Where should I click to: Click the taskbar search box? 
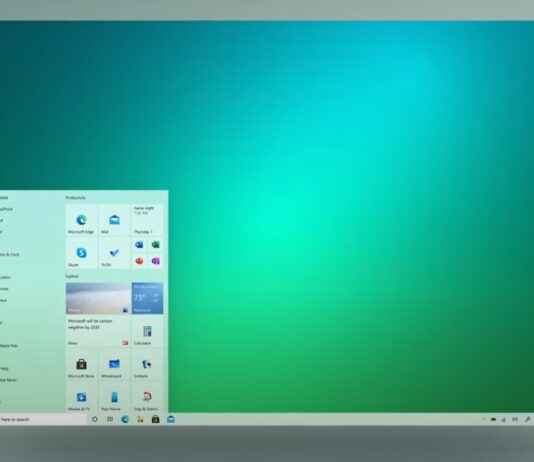point(43,419)
